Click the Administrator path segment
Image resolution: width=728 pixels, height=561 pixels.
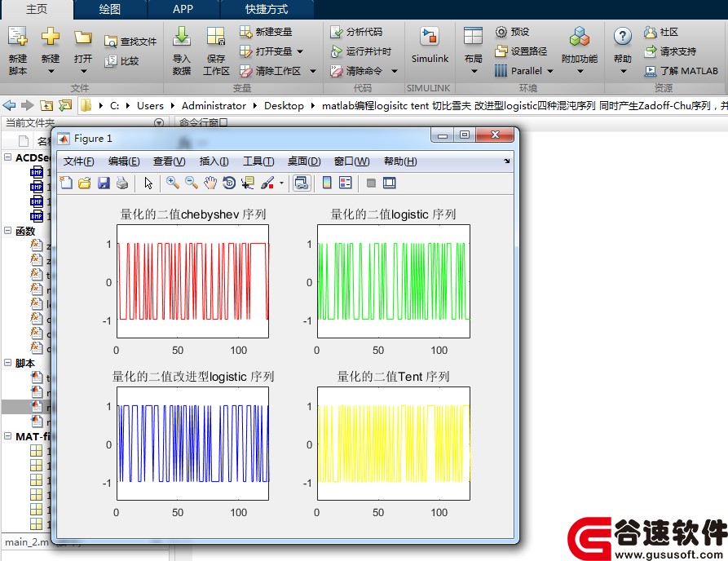point(214,105)
